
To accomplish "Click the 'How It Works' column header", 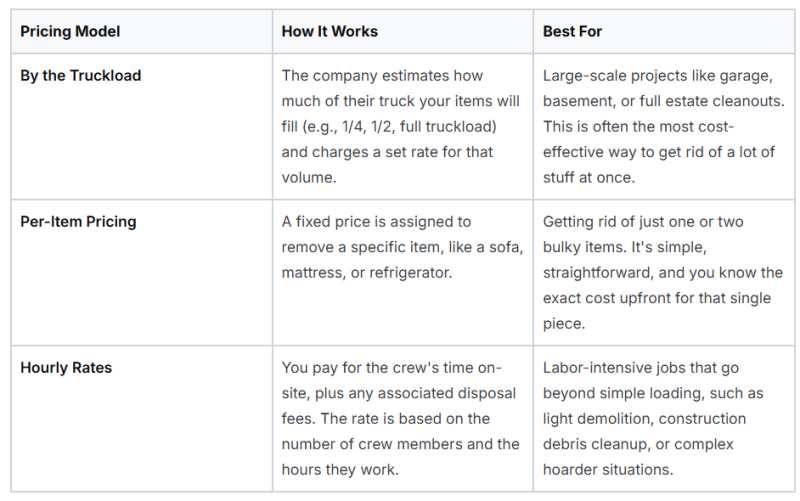I will coord(330,32).
